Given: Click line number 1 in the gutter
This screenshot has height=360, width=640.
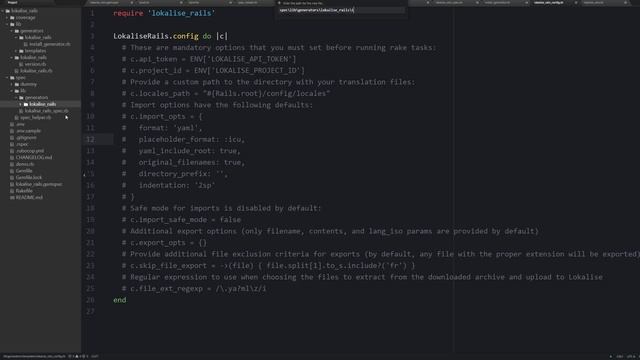Looking at the screenshot, I should click(92, 13).
